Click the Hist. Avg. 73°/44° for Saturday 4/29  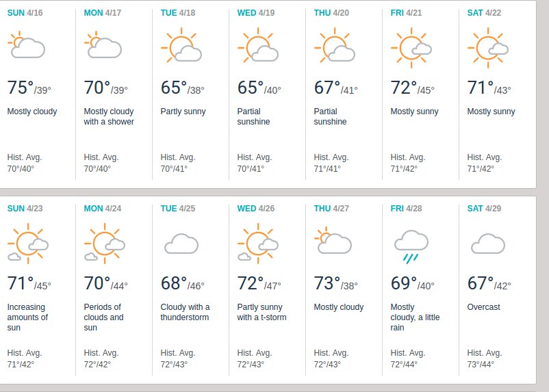tap(485, 358)
